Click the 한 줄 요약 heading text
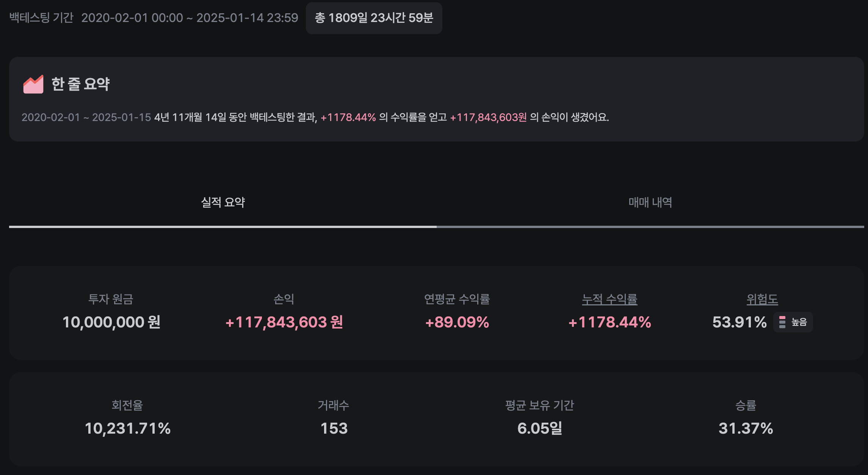This screenshot has width=868, height=475. pos(80,84)
